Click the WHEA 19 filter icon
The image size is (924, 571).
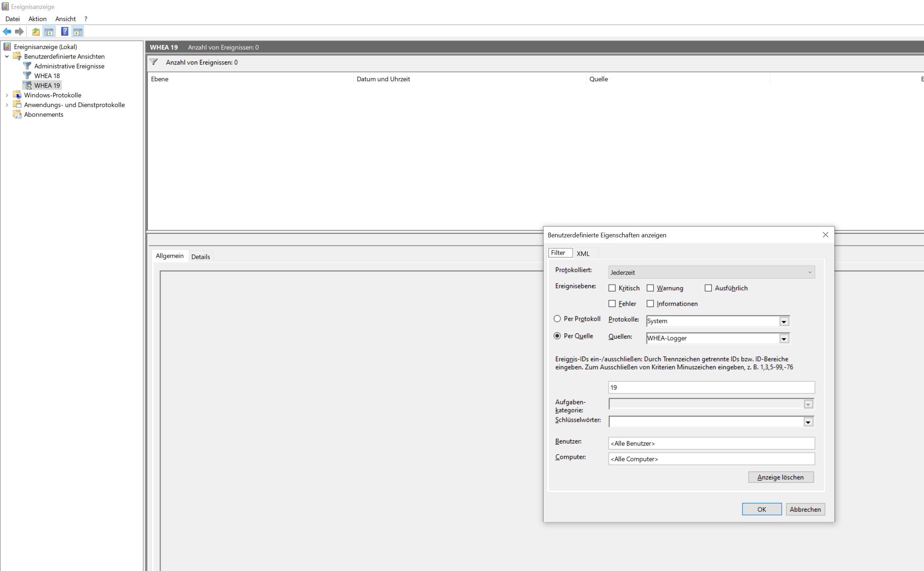27,85
